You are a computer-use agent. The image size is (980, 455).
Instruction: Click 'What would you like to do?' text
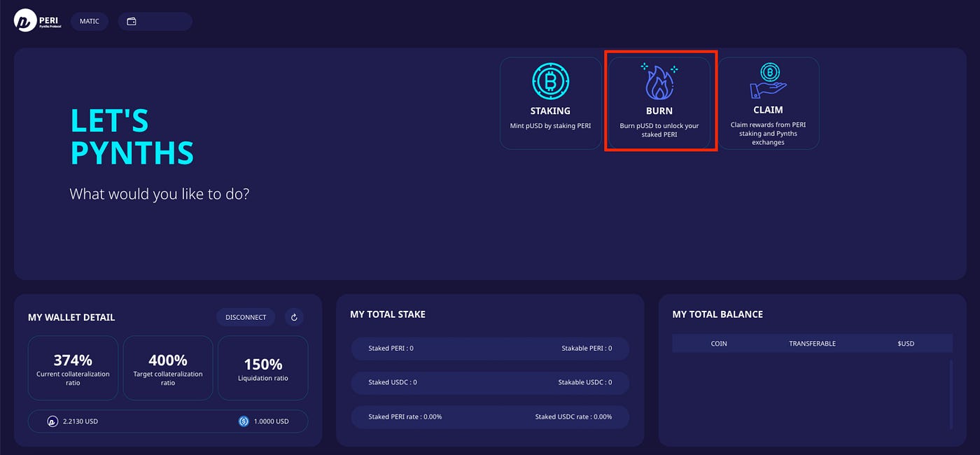(x=160, y=194)
